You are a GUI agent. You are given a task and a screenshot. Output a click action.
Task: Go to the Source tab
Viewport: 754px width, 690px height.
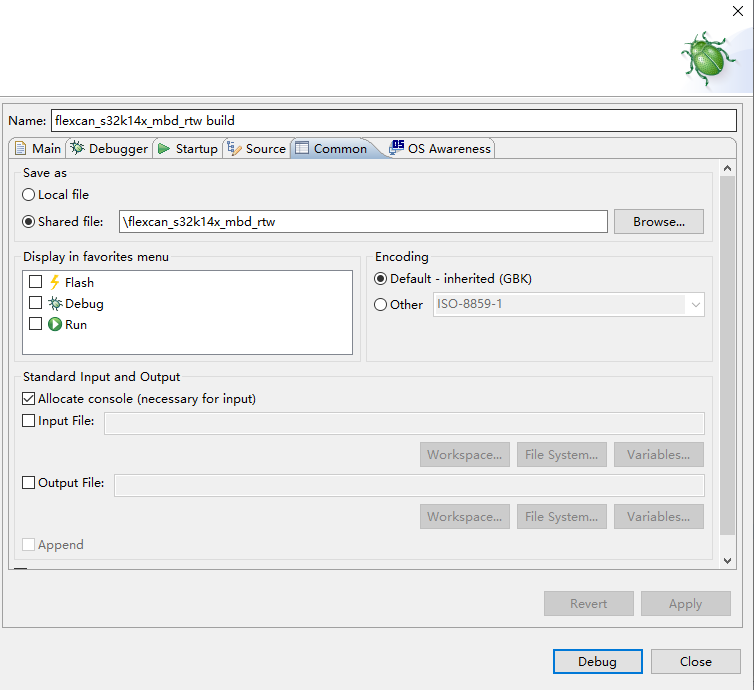point(257,149)
